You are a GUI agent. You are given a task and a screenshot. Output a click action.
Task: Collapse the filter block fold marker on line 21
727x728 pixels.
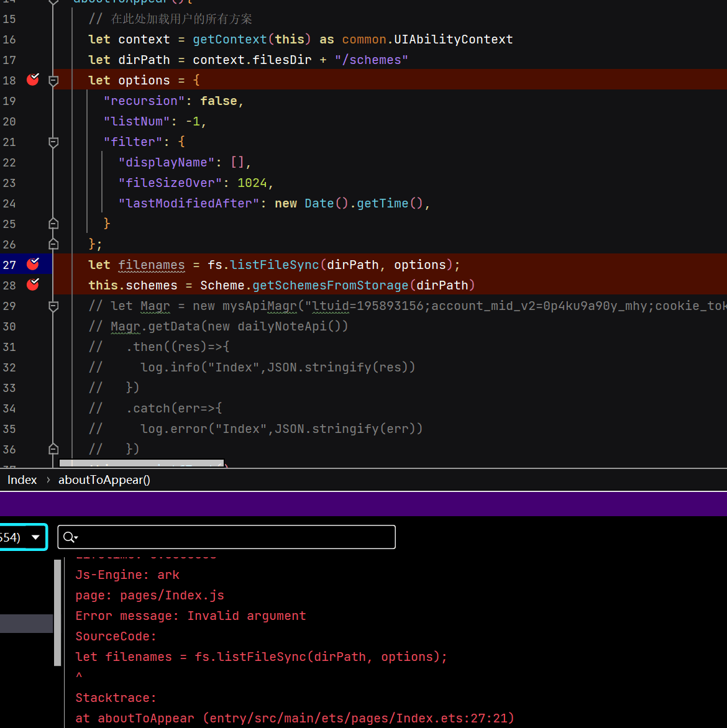(53, 142)
